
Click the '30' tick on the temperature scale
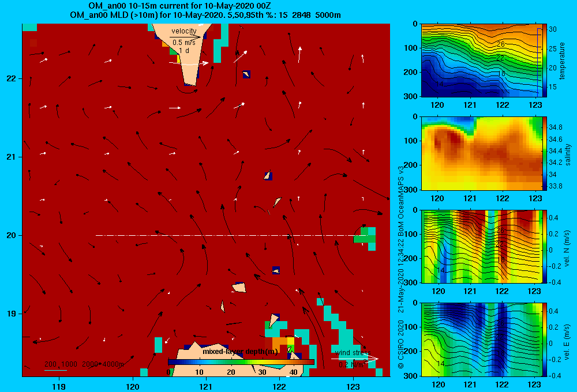[553, 29]
